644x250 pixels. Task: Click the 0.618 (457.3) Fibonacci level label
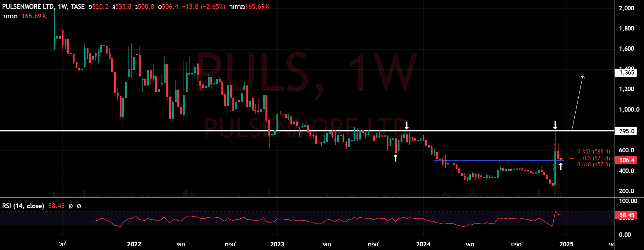click(x=594, y=164)
